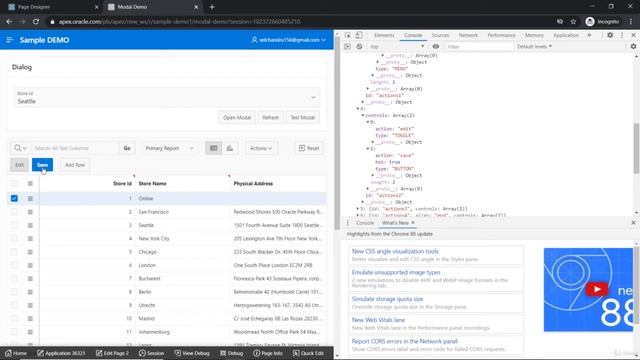Check the Bucharest row checkbox
This screenshot has height=360, width=640.
click(14, 278)
